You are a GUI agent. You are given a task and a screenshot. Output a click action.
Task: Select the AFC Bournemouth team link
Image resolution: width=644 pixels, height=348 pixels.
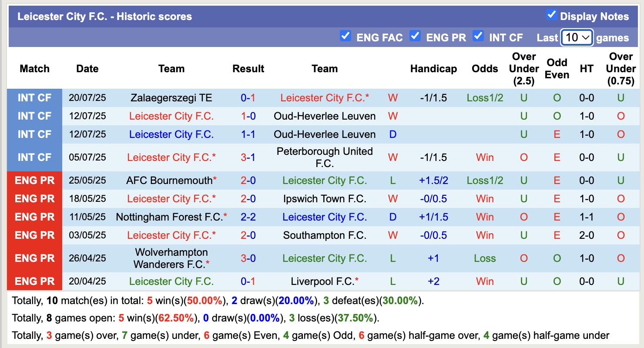point(169,181)
